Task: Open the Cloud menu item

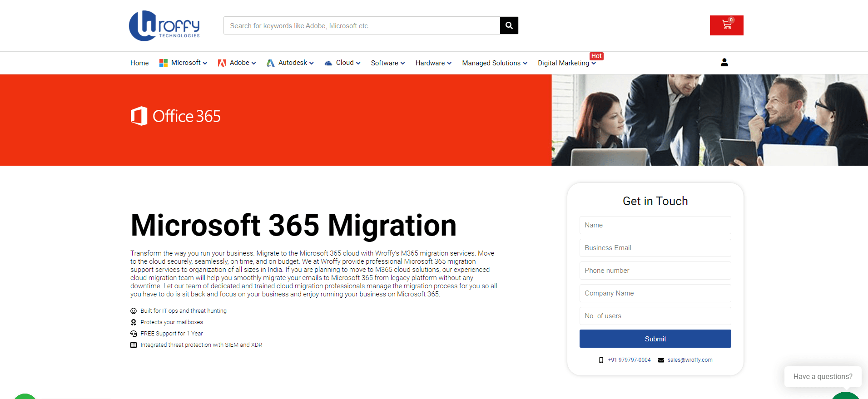Action: pyautogui.click(x=345, y=63)
